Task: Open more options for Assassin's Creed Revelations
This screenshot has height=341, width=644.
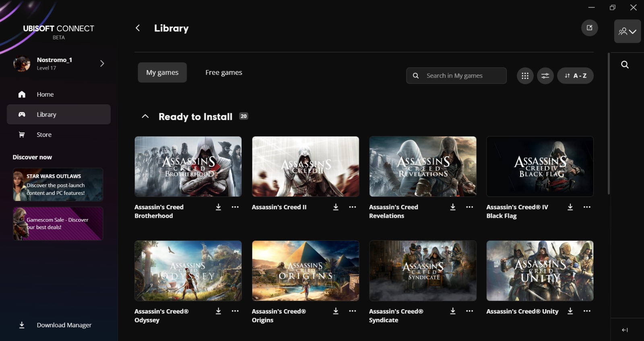Action: coord(470,207)
